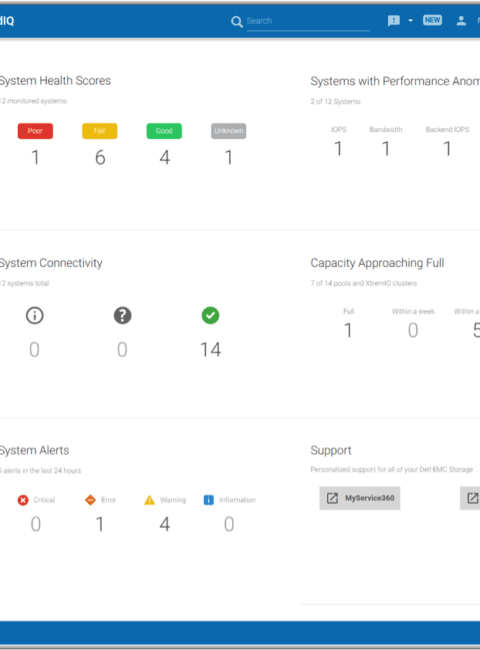Viewport: 480px width, 650px height.
Task: Select the Poor health score badge
Action: [x=35, y=131]
